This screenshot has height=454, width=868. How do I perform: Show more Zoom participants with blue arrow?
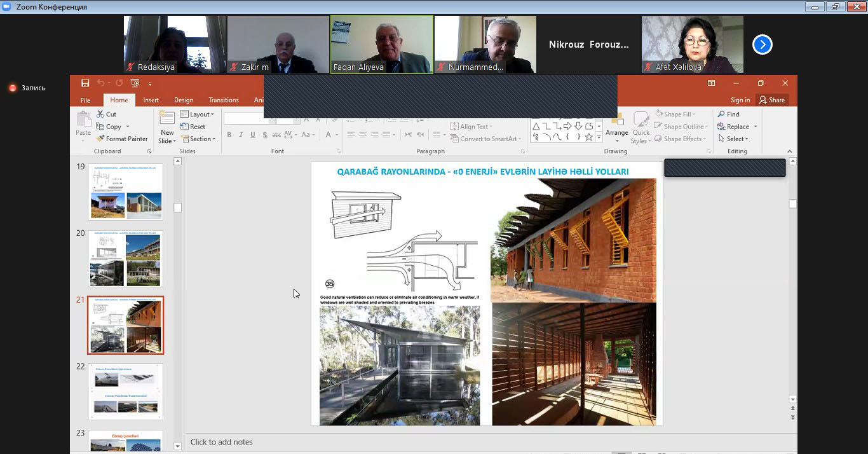(x=763, y=45)
